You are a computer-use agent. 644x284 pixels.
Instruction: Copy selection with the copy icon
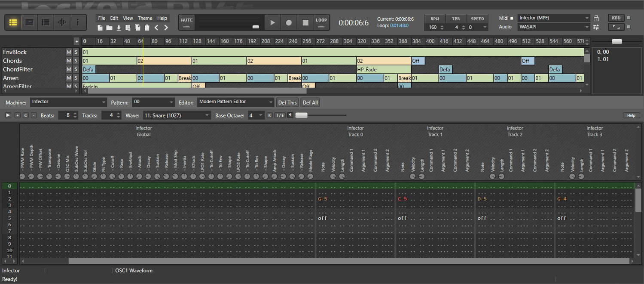pos(137,28)
